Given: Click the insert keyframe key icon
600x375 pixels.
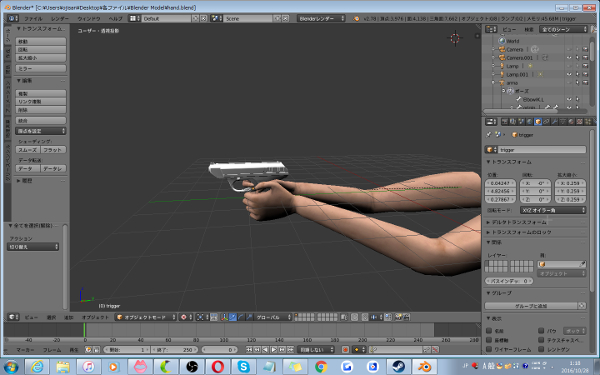Looking at the screenshot, I should [426, 349].
